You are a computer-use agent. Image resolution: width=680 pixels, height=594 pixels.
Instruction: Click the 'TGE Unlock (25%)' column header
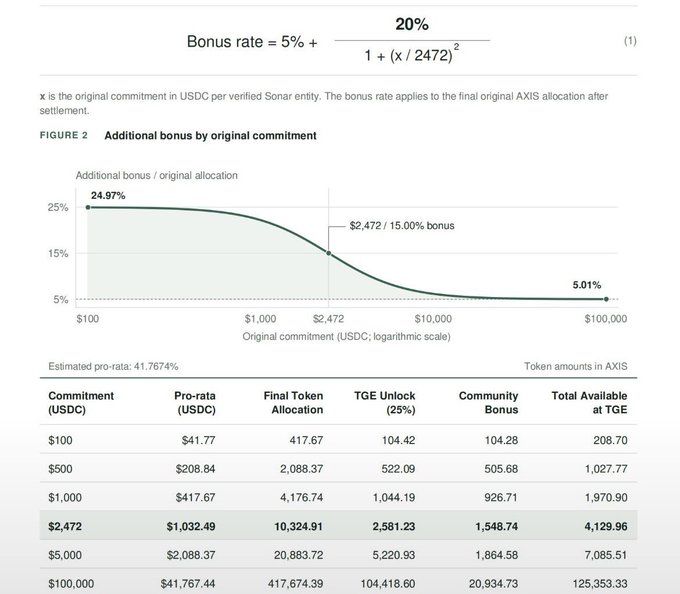pyautogui.click(x=385, y=402)
